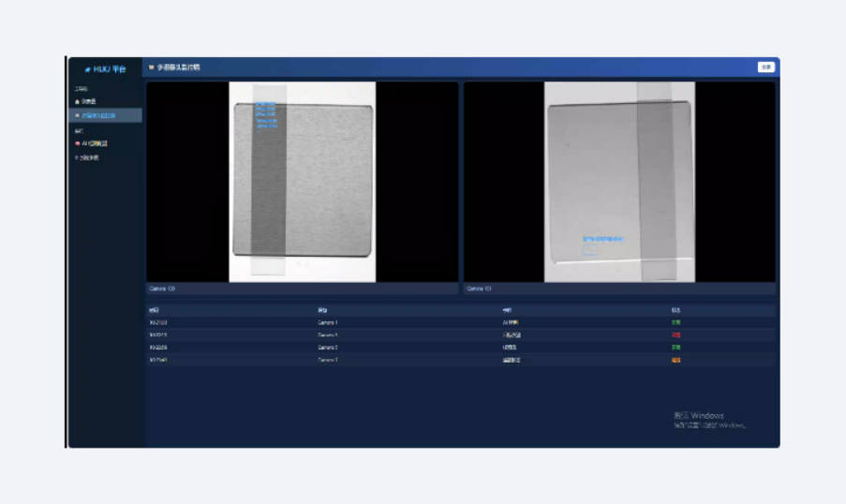This screenshot has width=846, height=504.
Task: Click the red status in the second row
Action: [x=675, y=334]
